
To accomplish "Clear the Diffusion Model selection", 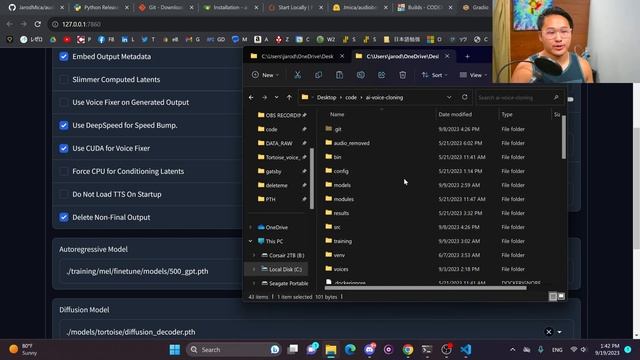I will pyautogui.click(x=549, y=332).
